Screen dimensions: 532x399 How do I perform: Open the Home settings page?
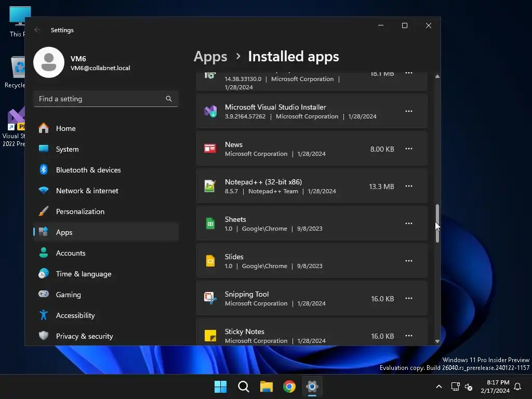(106, 128)
